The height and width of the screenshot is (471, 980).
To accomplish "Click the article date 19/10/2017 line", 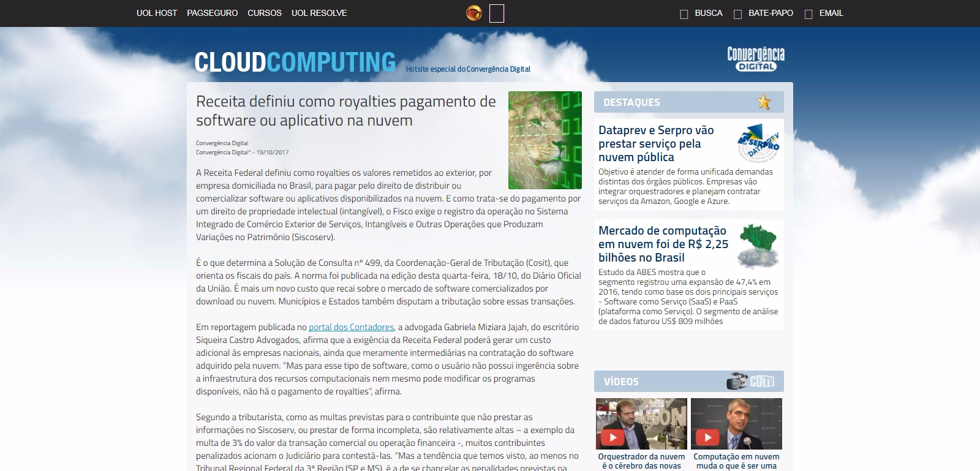I will coord(242,153).
